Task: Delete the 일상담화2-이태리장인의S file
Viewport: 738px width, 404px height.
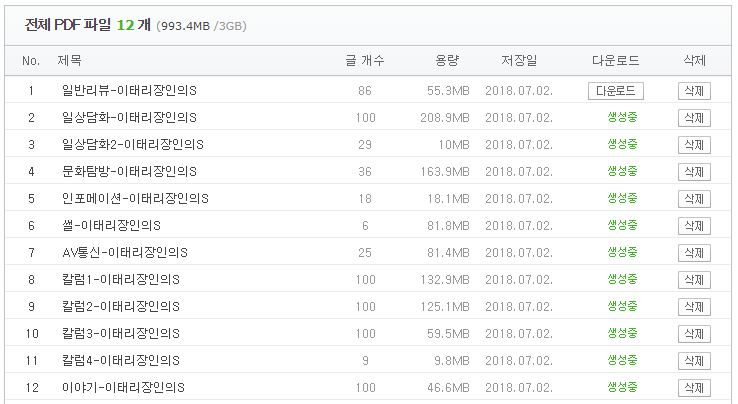Action: pyautogui.click(x=694, y=145)
